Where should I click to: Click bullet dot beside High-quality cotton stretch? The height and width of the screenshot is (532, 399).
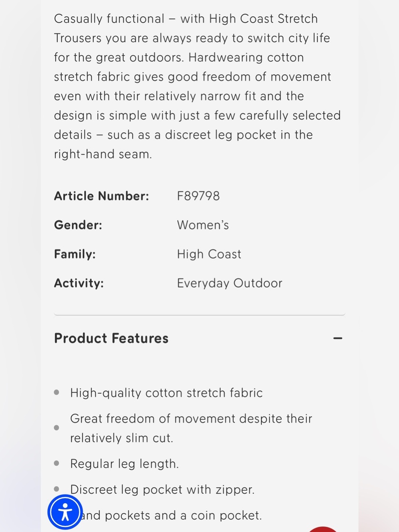tap(56, 392)
